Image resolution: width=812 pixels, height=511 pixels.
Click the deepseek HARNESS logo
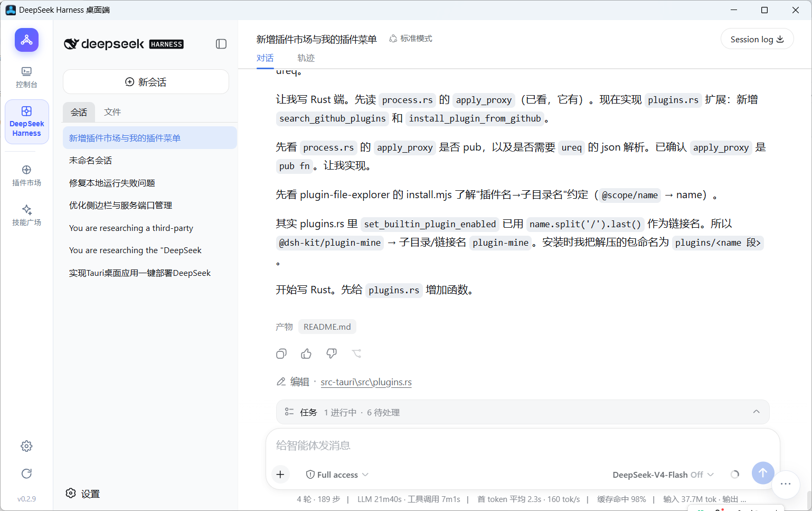(x=124, y=44)
